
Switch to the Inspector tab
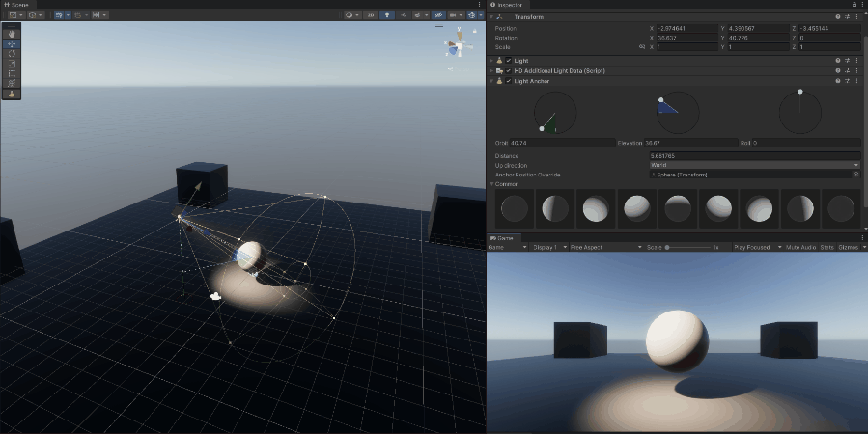[x=508, y=5]
